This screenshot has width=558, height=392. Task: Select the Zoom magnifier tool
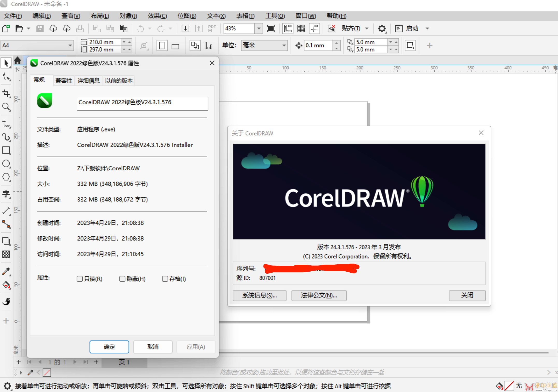point(6,107)
